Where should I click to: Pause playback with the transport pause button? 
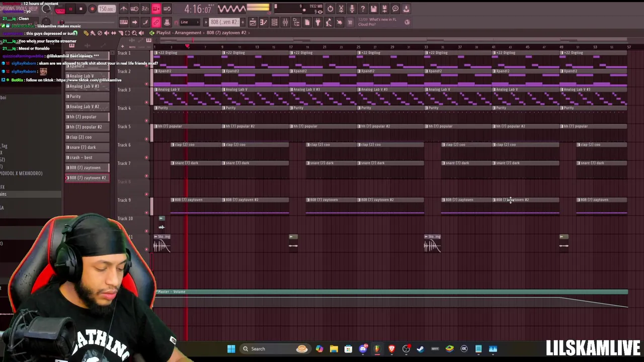pyautogui.click(x=71, y=9)
